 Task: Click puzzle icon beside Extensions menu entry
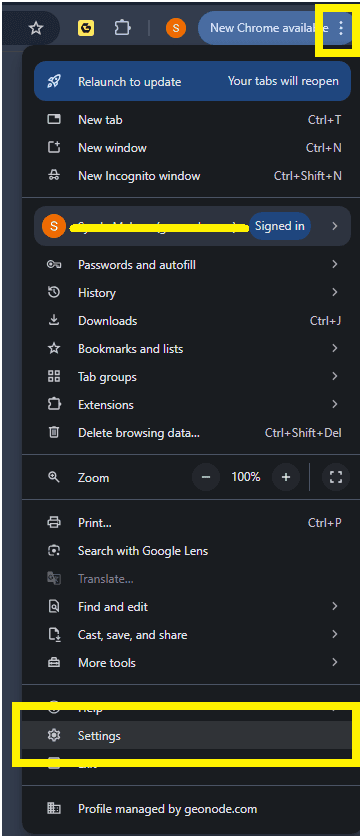54,405
